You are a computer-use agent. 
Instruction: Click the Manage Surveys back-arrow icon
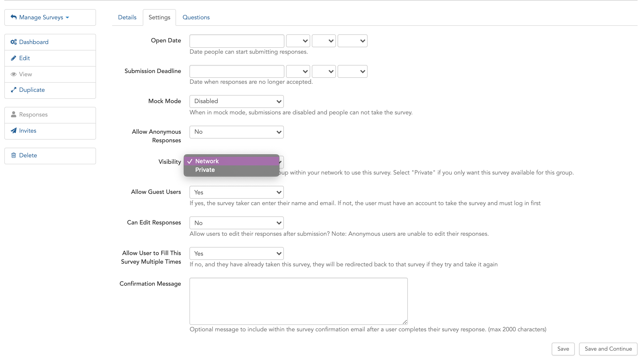point(14,17)
